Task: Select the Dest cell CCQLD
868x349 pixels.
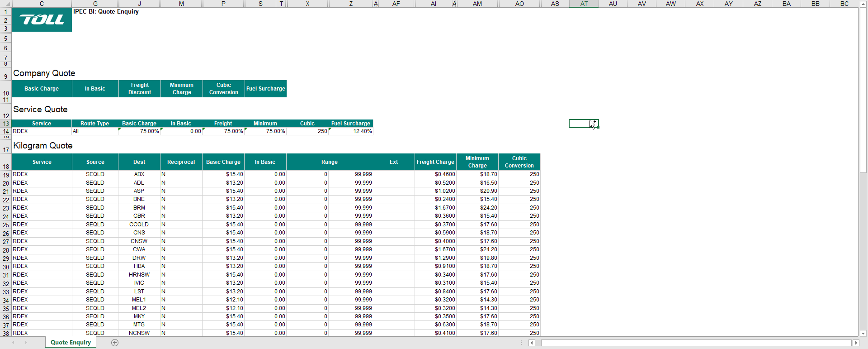Action: (x=139, y=225)
